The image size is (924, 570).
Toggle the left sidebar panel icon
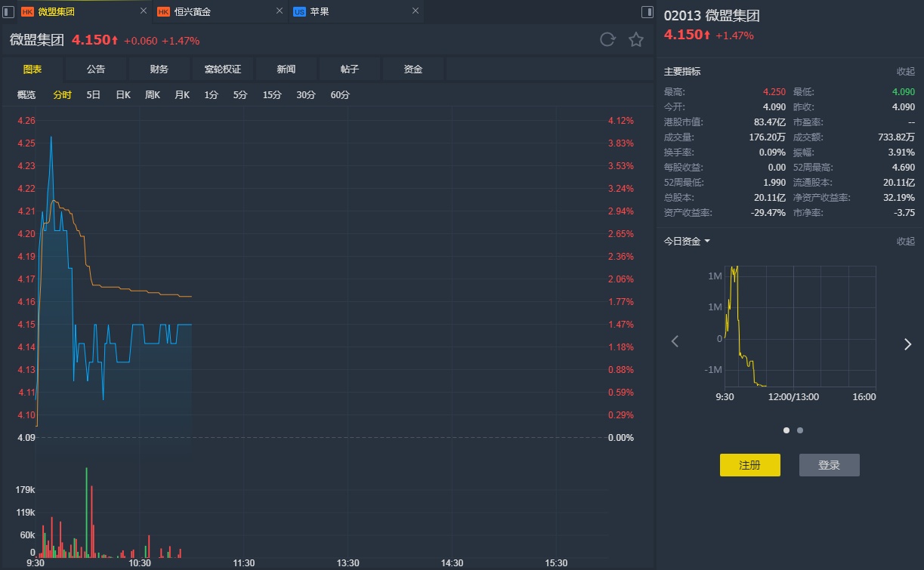pos(9,11)
